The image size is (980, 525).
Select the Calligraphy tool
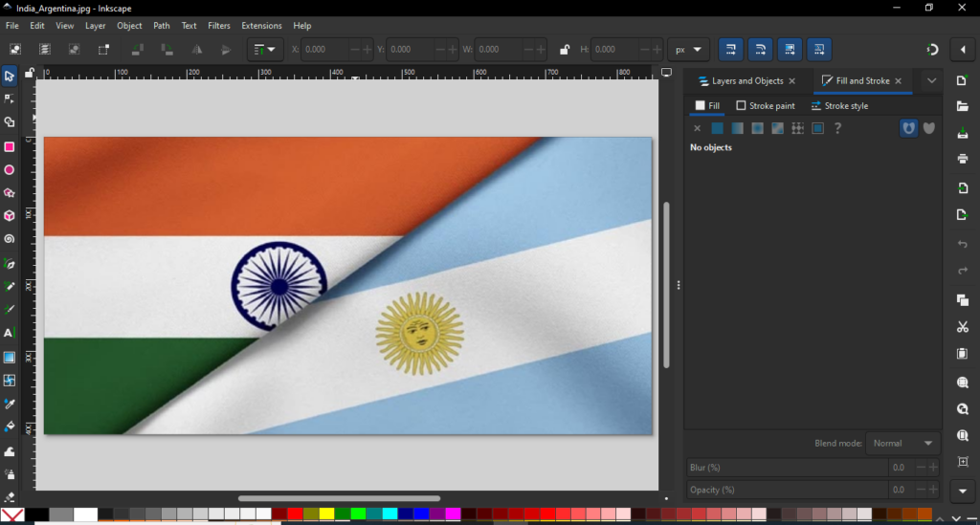click(x=10, y=310)
